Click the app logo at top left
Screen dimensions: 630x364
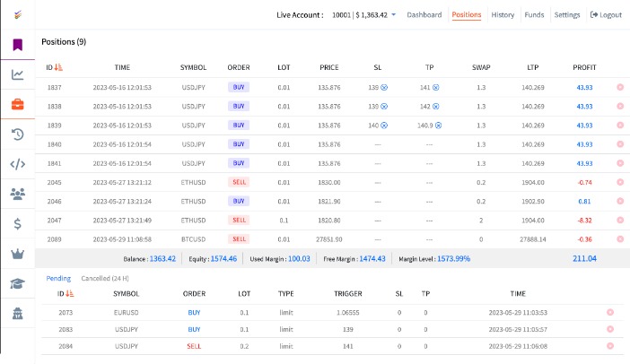pyautogui.click(x=18, y=15)
